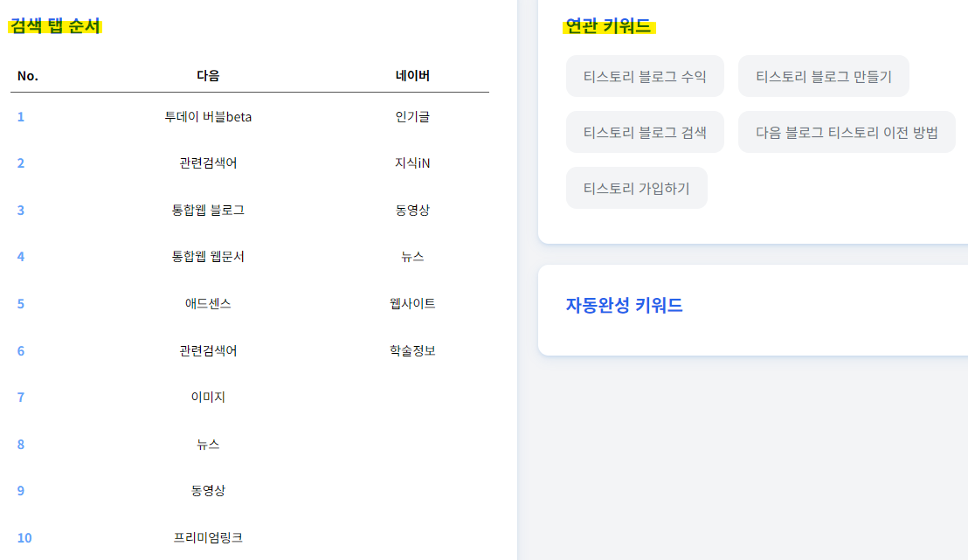This screenshot has width=968, height=560.
Task: Open "투데이 버블beta" in the Daum column
Action: 210,115
